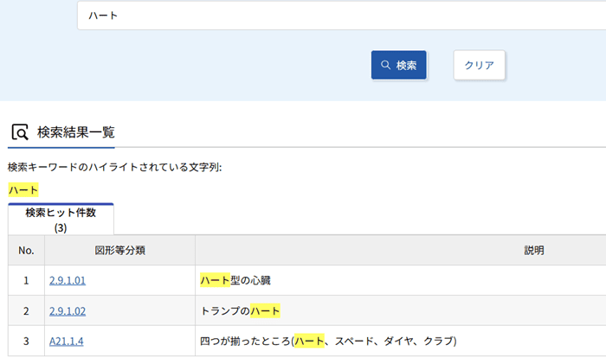Select the 検索ヒット件数 (3) tab

[x=61, y=220]
